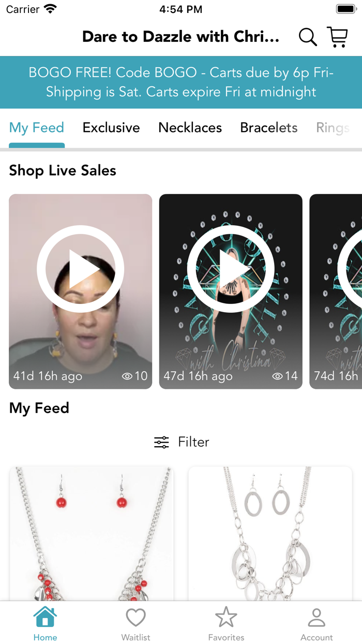Tap the Home icon in bottom navigation

[x=45, y=618]
